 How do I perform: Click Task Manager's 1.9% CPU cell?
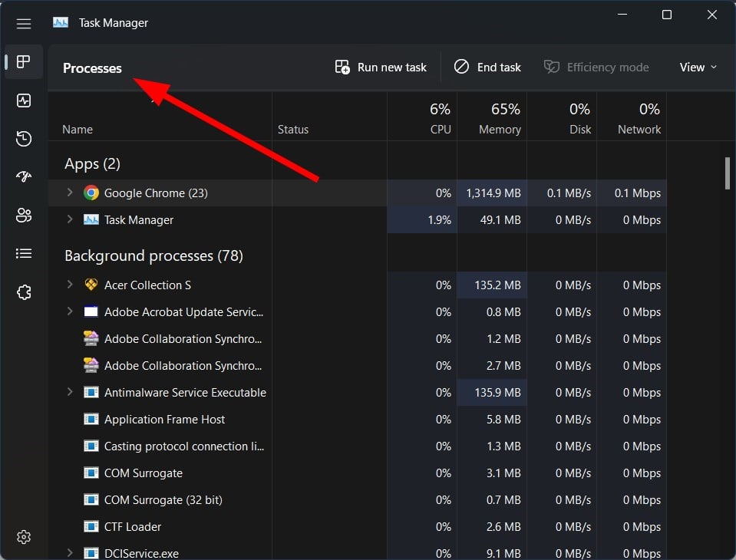[422, 219]
